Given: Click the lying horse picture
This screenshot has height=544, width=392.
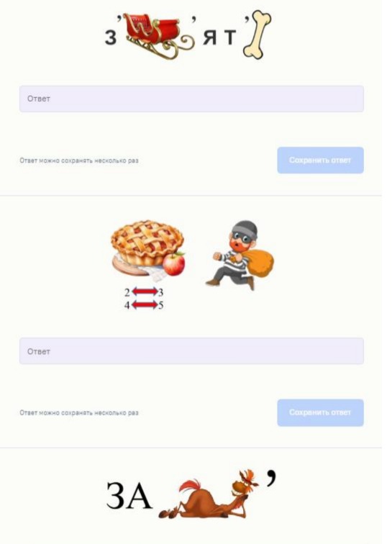Looking at the screenshot, I should 209,494.
